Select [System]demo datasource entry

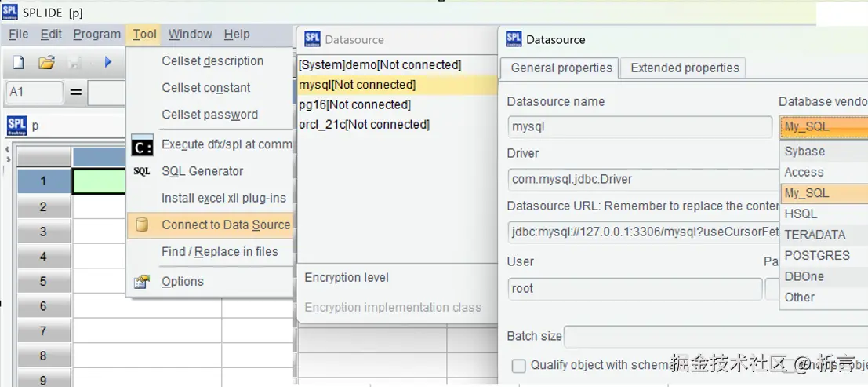click(397, 65)
